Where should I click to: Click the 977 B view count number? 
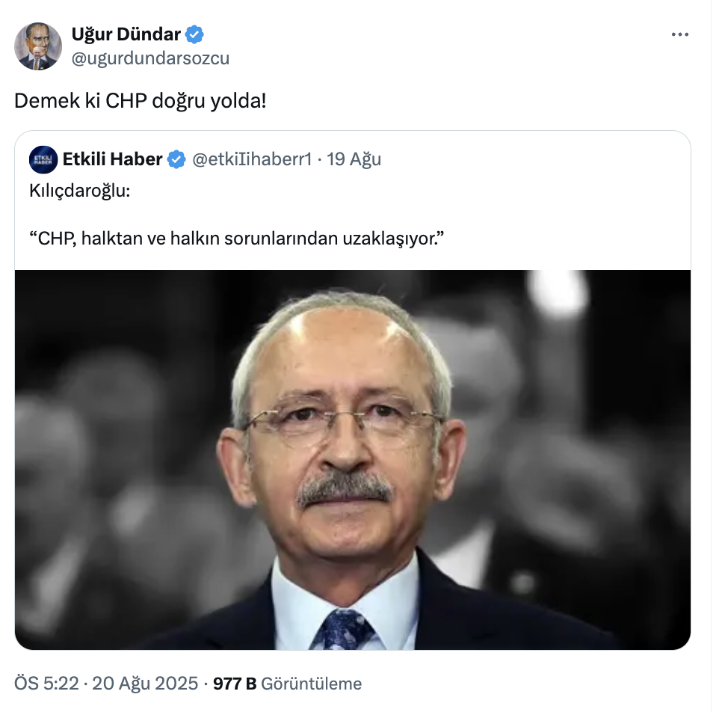pos(235,684)
